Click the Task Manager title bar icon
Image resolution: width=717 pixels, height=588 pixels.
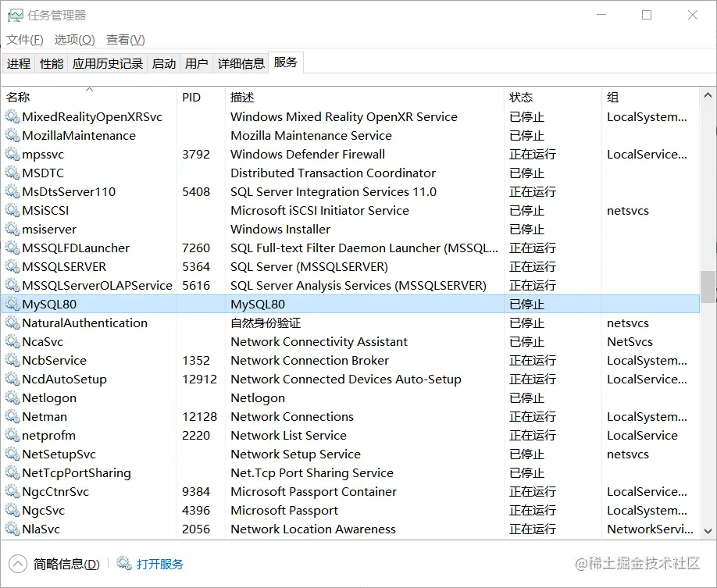[15, 15]
